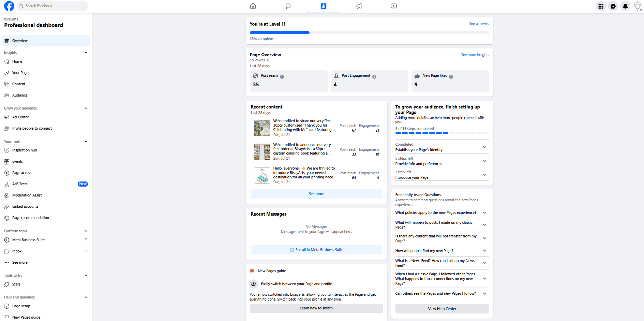
Task: Collapse the Your tools section
Action: tap(86, 142)
